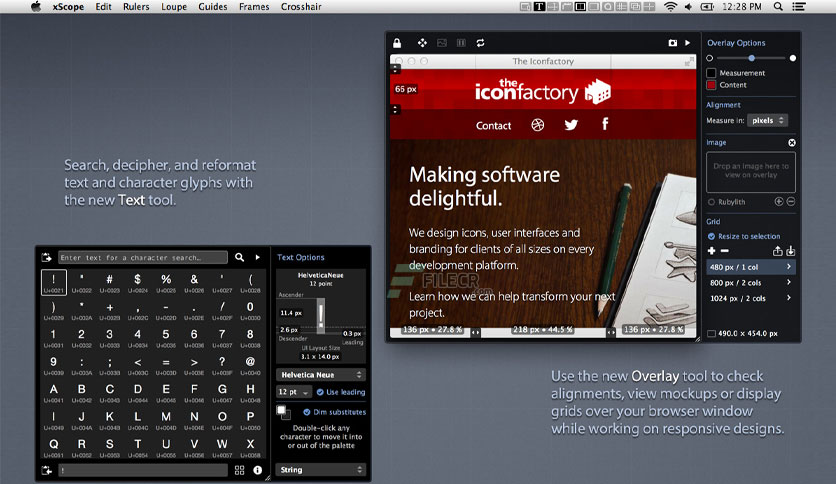Click the filled circle at slider's maximum end
836x484 pixels.
click(x=793, y=58)
